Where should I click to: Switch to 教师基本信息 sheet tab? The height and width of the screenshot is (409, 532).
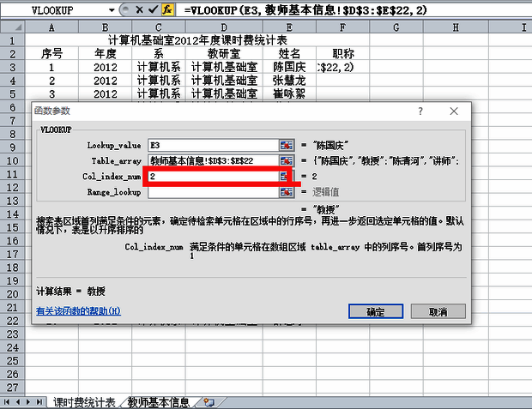(x=159, y=401)
